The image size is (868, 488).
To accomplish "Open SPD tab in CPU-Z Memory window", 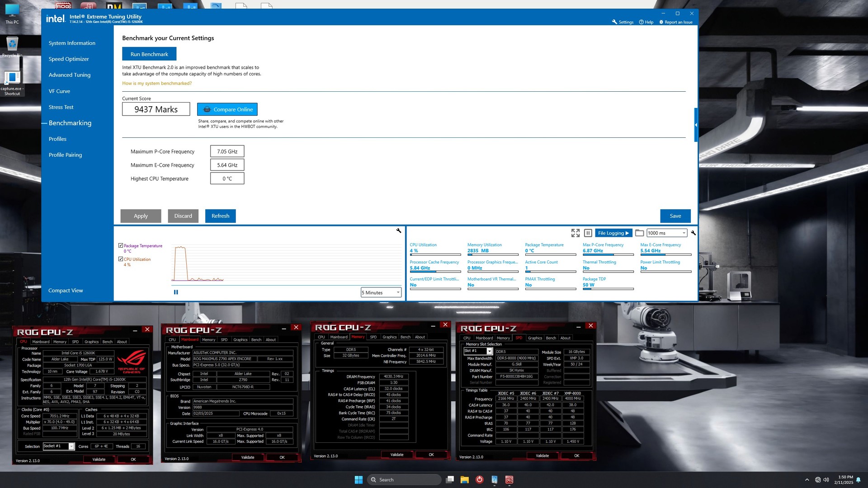I will point(373,337).
